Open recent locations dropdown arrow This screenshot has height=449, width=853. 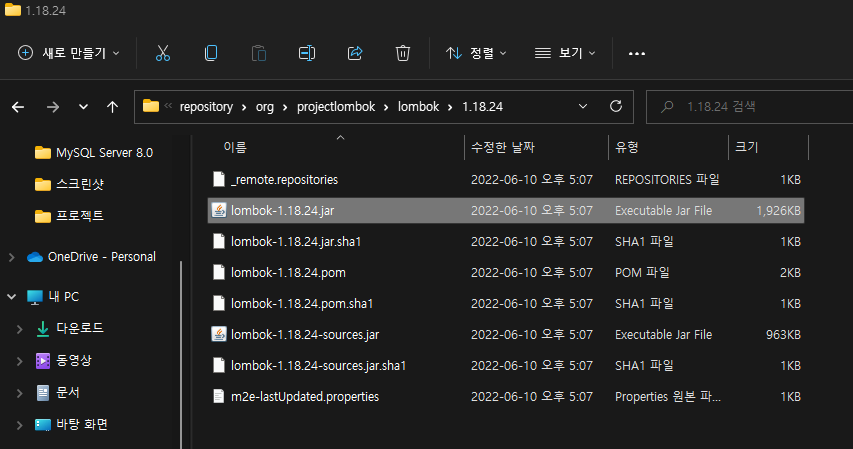pos(83,107)
